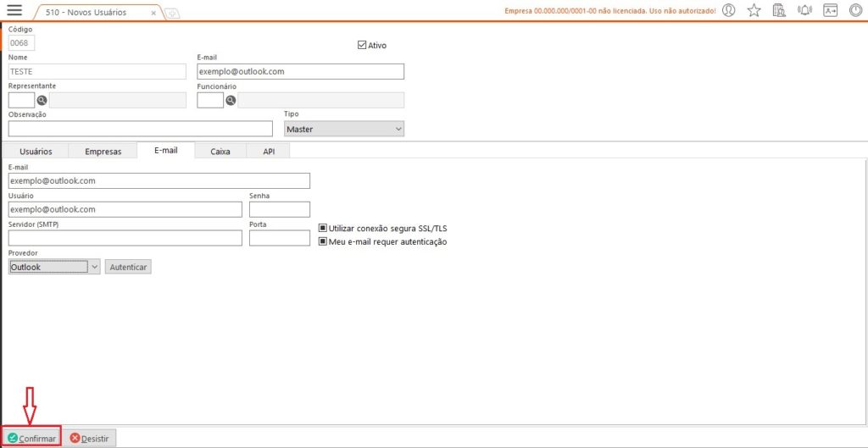Image resolution: width=868 pixels, height=448 pixels.
Task: Open favorites via the star icon
Action: [754, 10]
